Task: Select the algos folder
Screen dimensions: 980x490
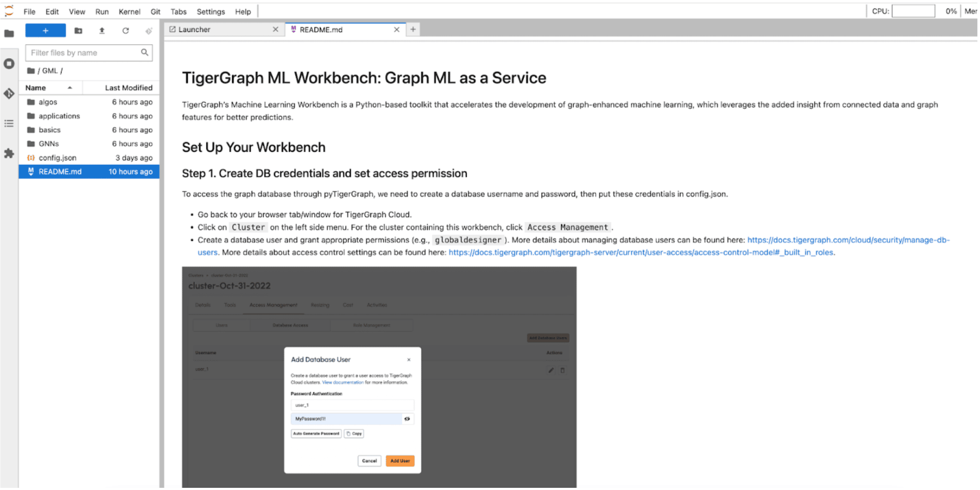Action: pyautogui.click(x=89, y=102)
